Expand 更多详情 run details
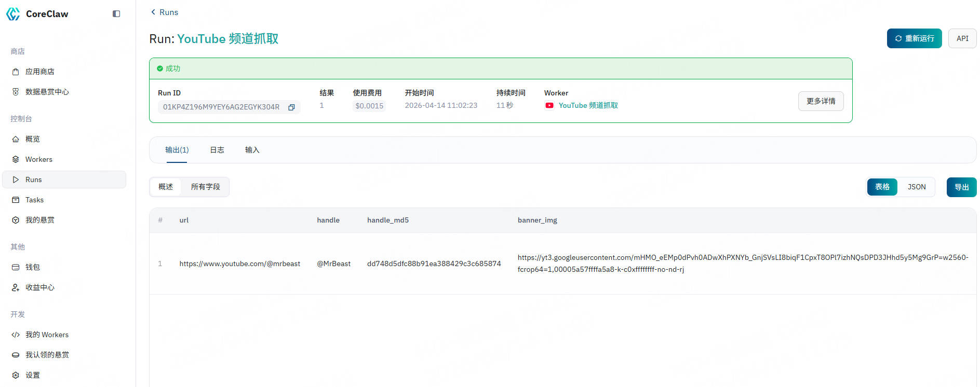The image size is (980, 387). 821,101
